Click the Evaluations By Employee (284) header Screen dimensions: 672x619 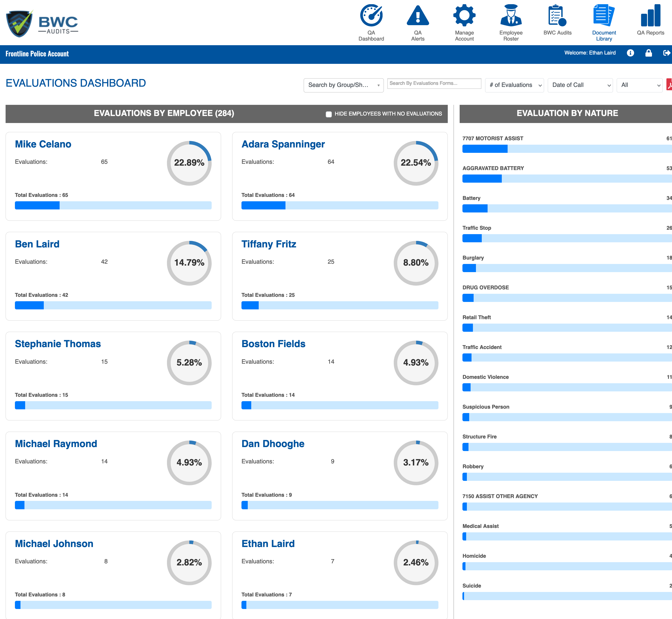click(164, 113)
